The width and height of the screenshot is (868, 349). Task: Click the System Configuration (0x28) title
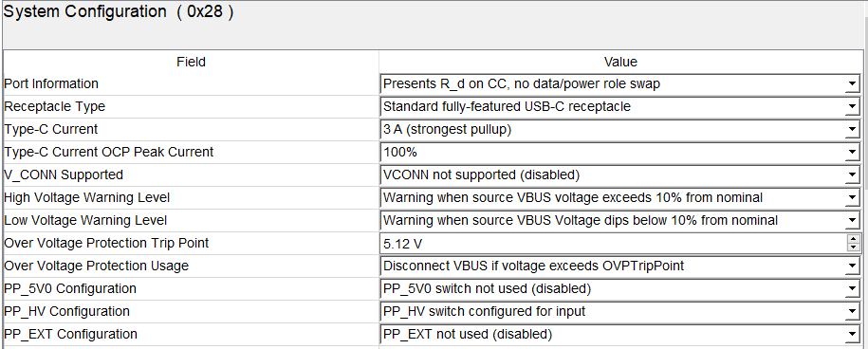click(x=119, y=11)
